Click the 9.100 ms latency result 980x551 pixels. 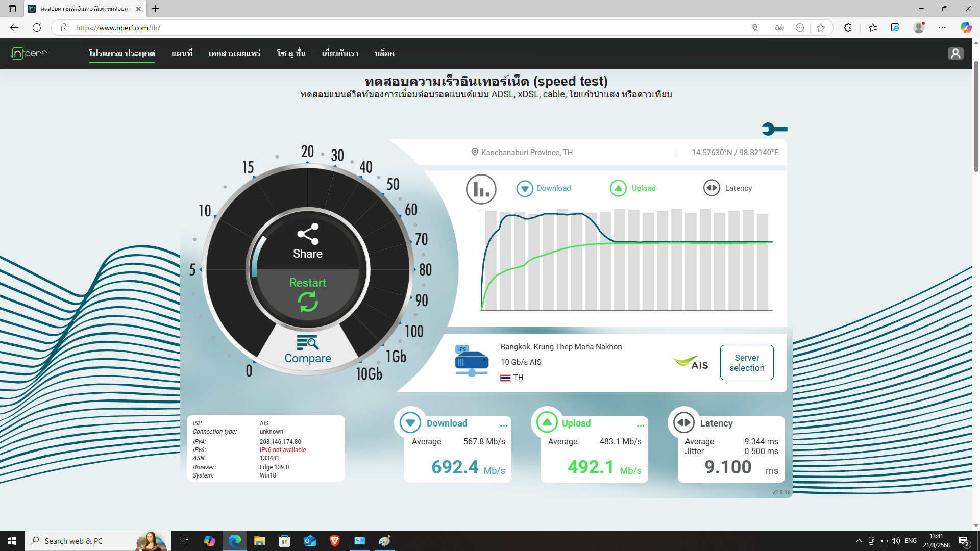click(x=741, y=467)
